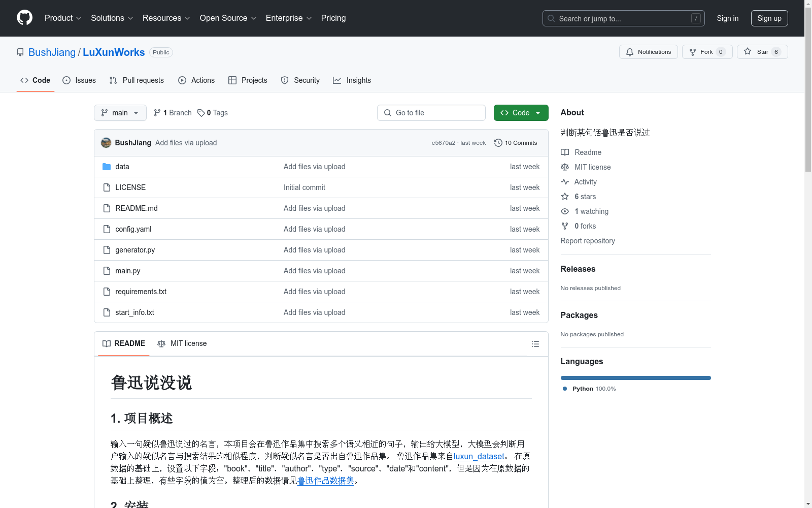Click the file icon for config.yaml
Screen dimensions: 812x508
(x=107, y=229)
